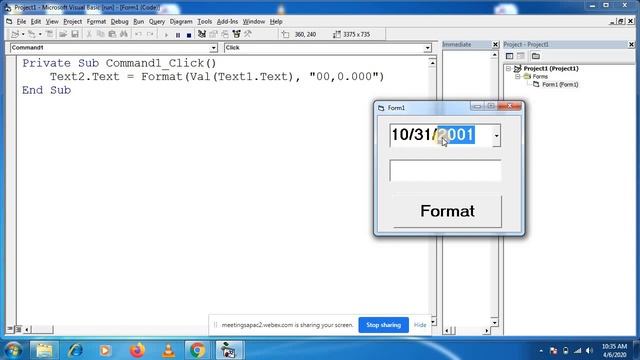The height and width of the screenshot is (360, 640).
Task: Click the Windows Start button
Action: 13,350
